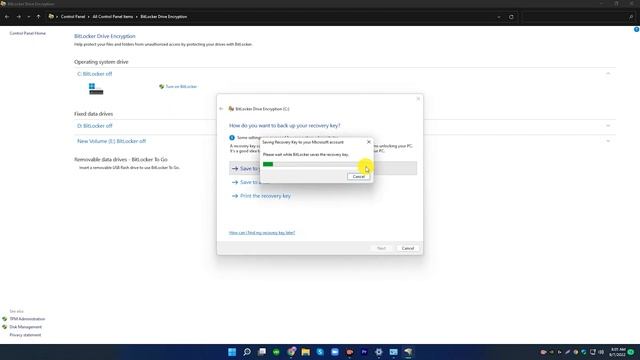
Task: Select the BitLocker Drive Encryption breadcrumb
Action: coord(163,17)
